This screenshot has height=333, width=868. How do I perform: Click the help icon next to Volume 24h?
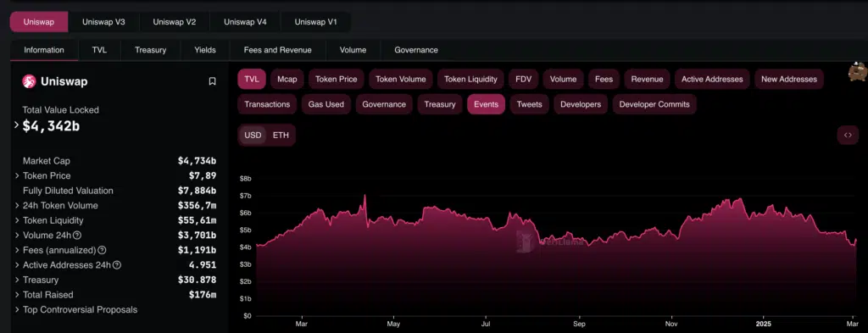tap(77, 236)
